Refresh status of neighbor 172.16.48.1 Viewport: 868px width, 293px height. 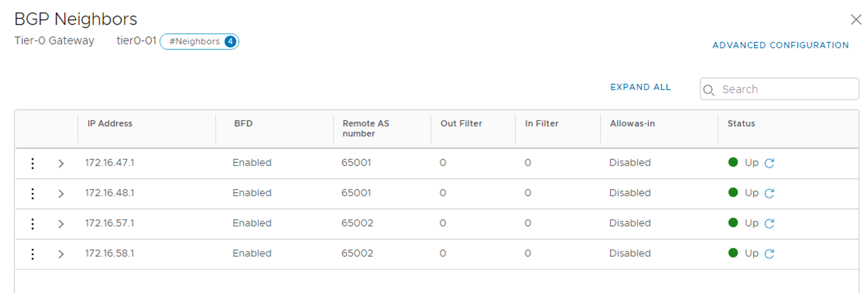769,193
